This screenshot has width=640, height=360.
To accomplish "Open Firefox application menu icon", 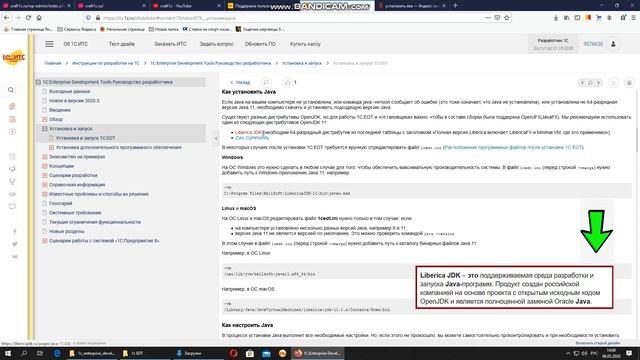I will pyautogui.click(x=633, y=18).
